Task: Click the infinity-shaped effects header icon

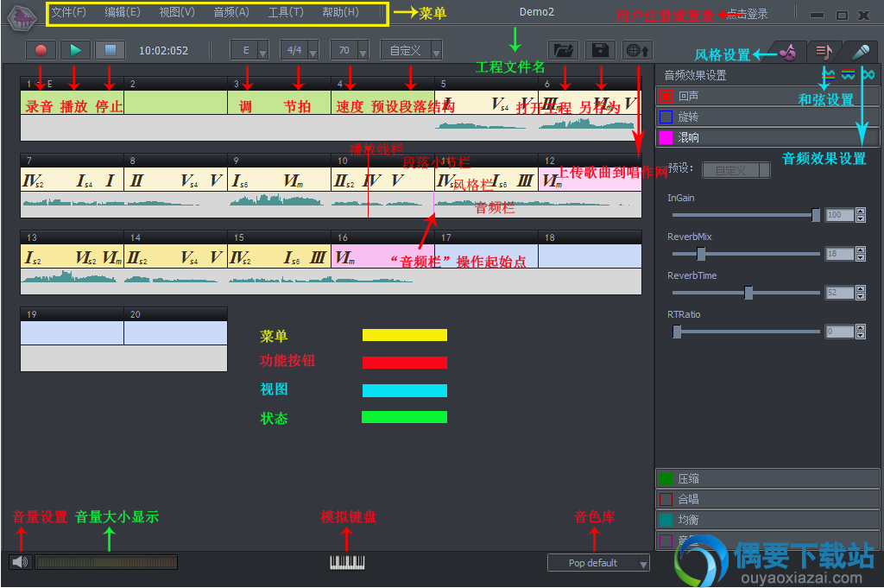Action: pyautogui.click(x=868, y=74)
